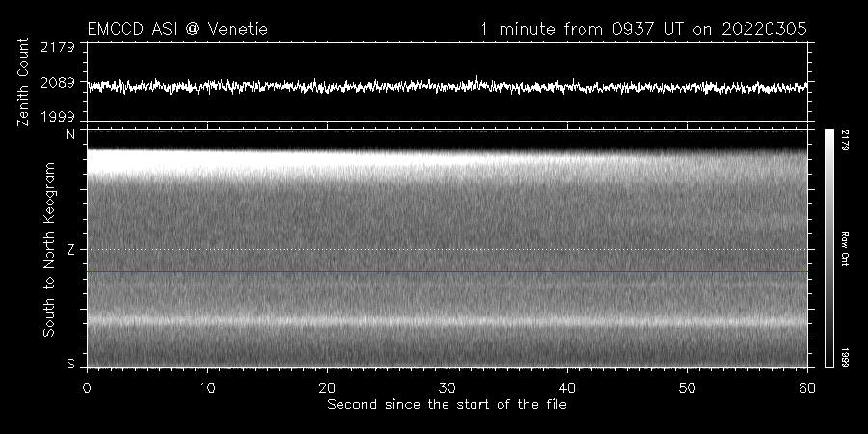
Task: Click the dotted zenith line in keogram
Action: click(448, 249)
